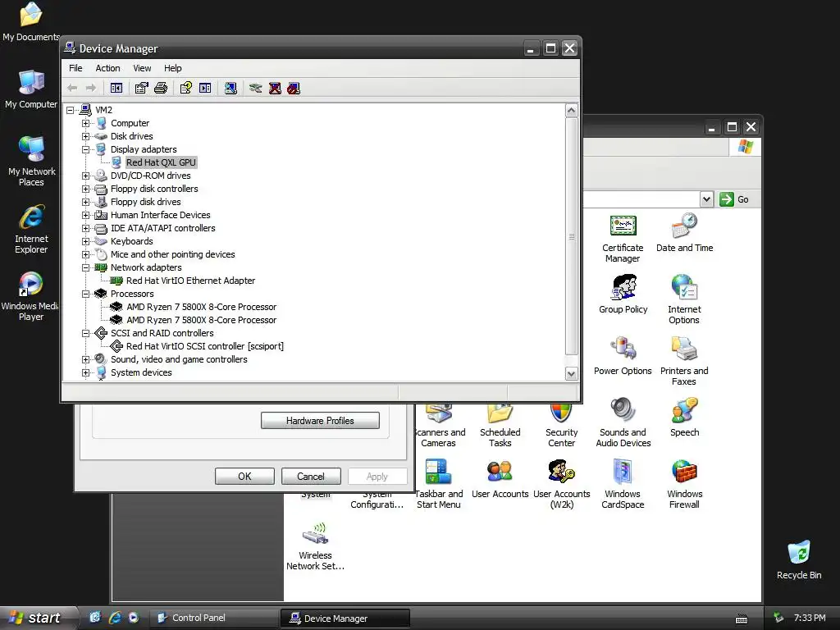Expand the System devices node
This screenshot has width=840, height=630.
coord(85,372)
